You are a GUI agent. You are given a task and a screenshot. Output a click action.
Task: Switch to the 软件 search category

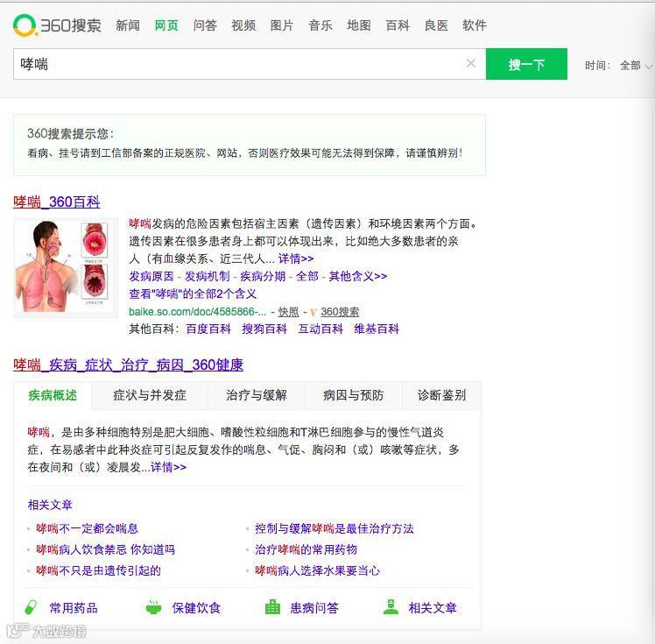[x=475, y=25]
